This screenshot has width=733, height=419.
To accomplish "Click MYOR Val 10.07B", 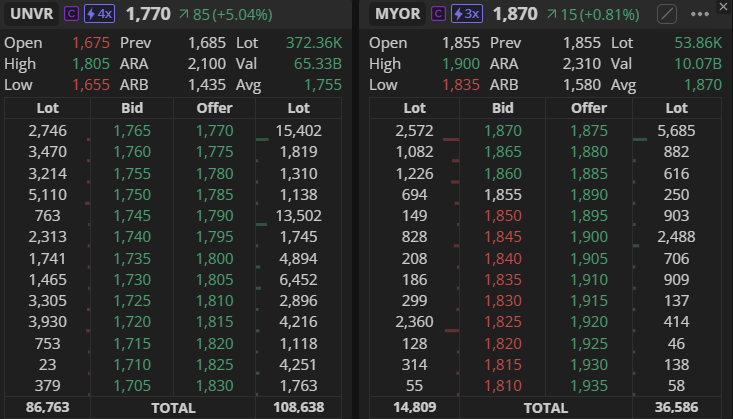I will coord(698,64).
